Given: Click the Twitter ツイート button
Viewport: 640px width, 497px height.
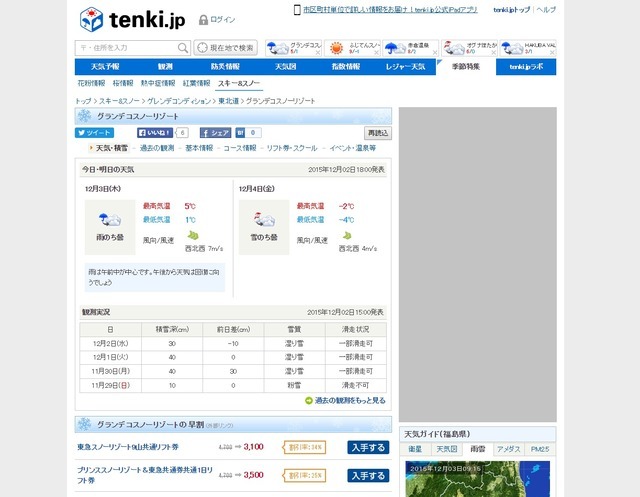Looking at the screenshot, I should tap(94, 133).
